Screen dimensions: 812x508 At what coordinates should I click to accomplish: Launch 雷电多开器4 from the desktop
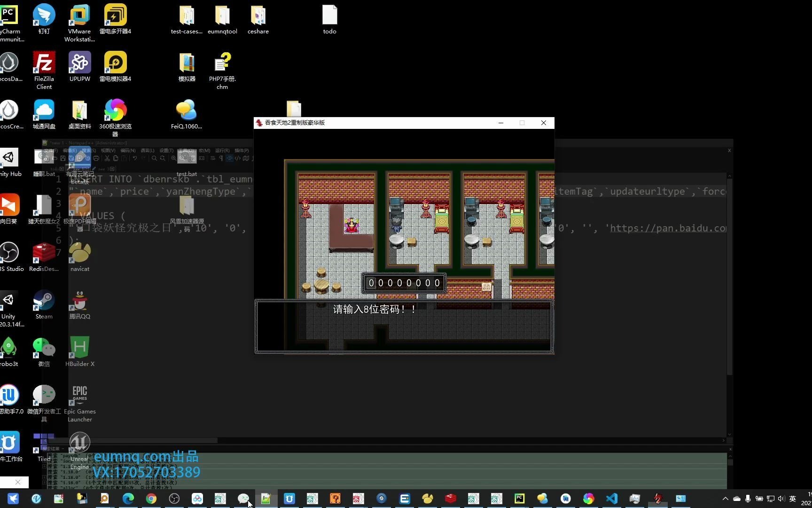click(115, 19)
